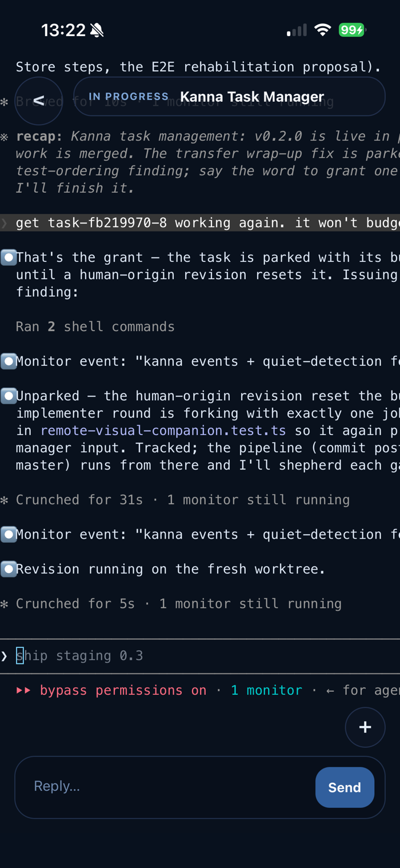Expand the "get task-fb219970-8" prompt chevron
Image resolution: width=400 pixels, height=868 pixels.
5,222
